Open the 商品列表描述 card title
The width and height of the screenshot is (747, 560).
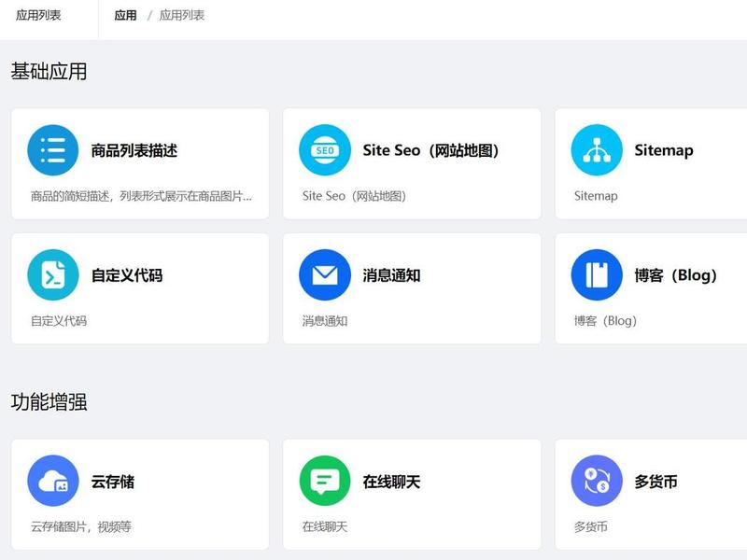(x=134, y=150)
